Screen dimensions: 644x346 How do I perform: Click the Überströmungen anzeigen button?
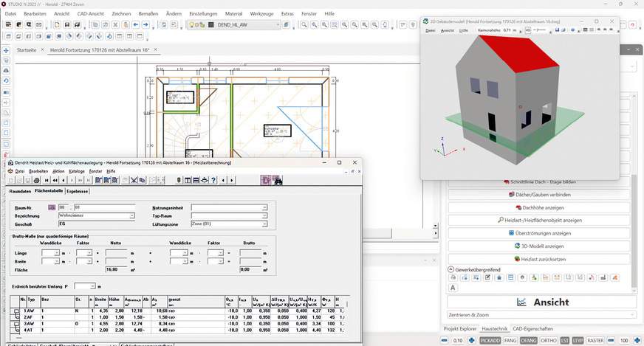[x=539, y=233]
